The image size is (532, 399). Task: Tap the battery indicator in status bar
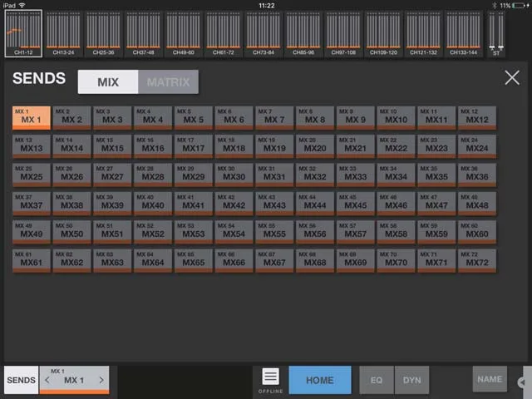pos(519,6)
